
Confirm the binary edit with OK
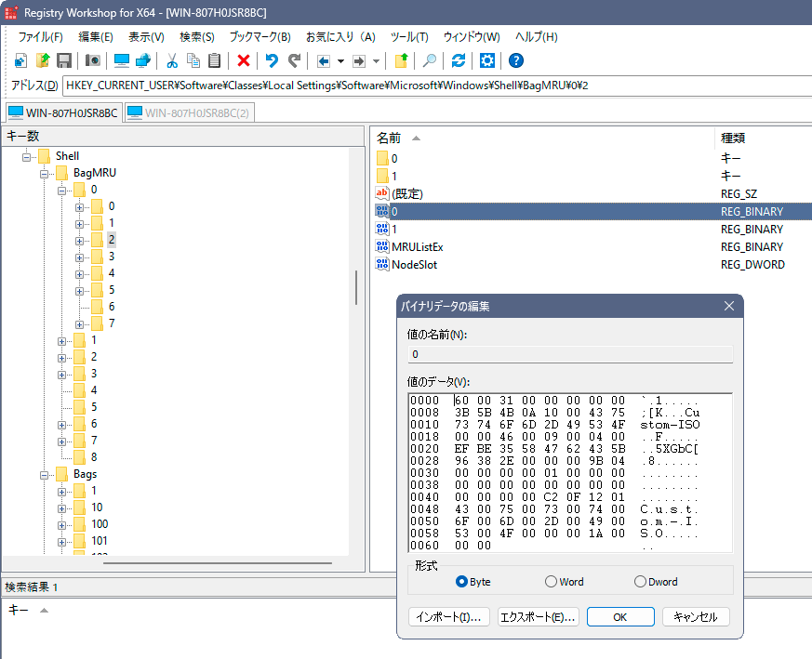(620, 617)
